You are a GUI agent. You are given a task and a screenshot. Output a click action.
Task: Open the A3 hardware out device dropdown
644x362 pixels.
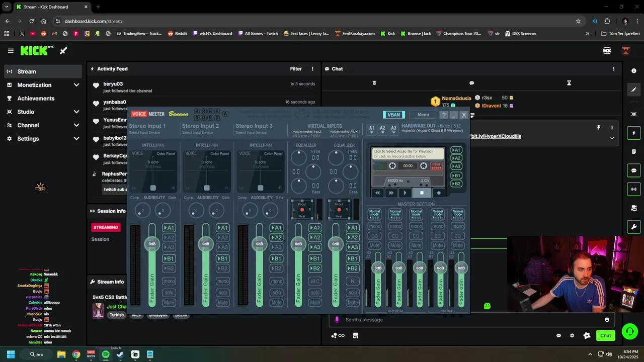tap(393, 128)
